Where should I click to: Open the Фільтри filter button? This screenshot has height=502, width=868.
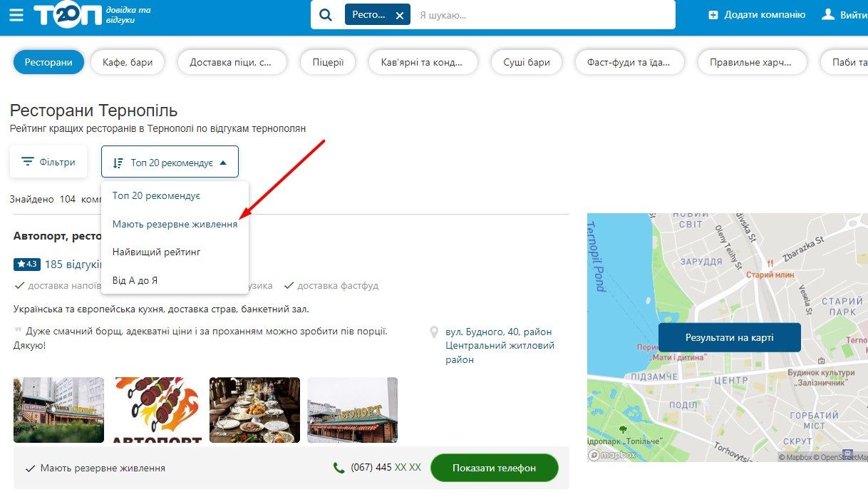pos(48,162)
